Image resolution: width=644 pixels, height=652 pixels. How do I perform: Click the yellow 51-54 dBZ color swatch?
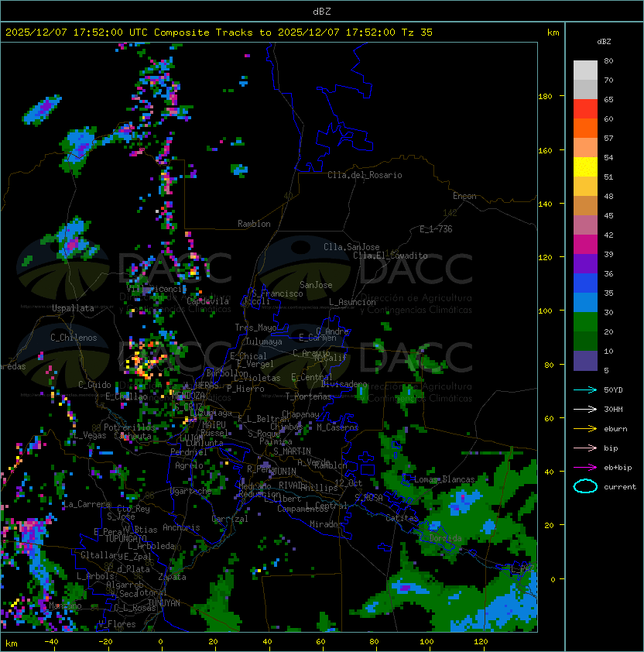tap(585, 166)
